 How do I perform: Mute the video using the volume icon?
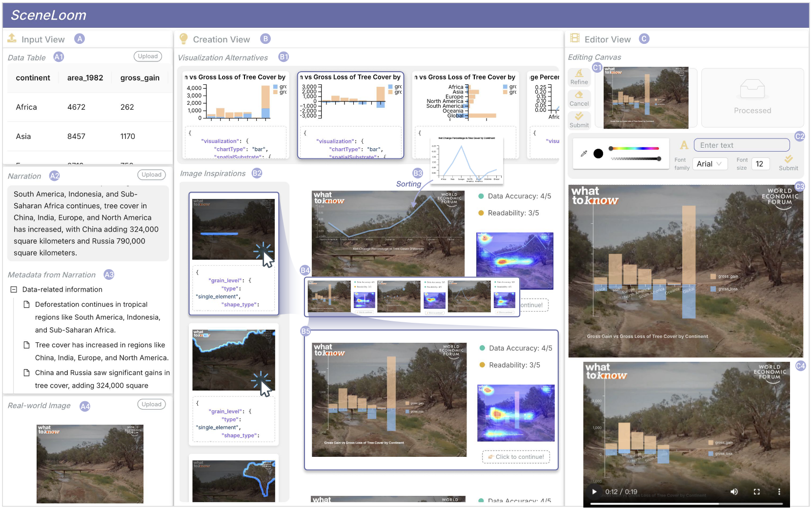click(734, 491)
